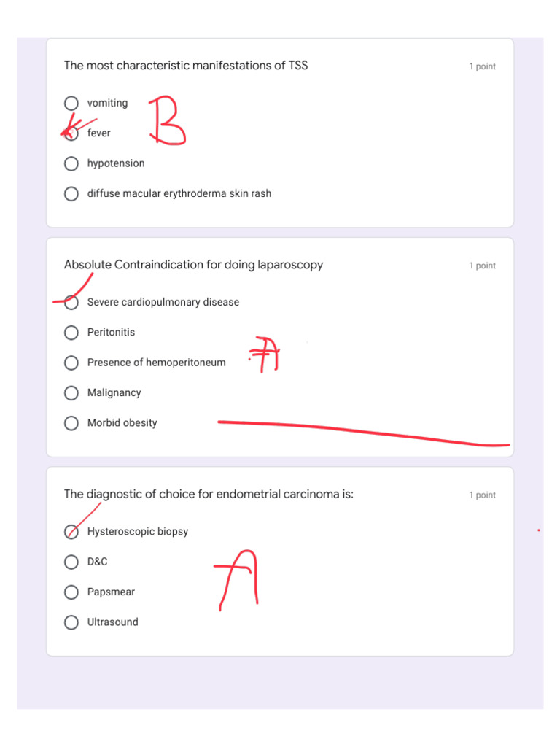The height and width of the screenshot is (747, 560).
Task: Select the "Morbid obesity" option
Action: [x=71, y=423]
